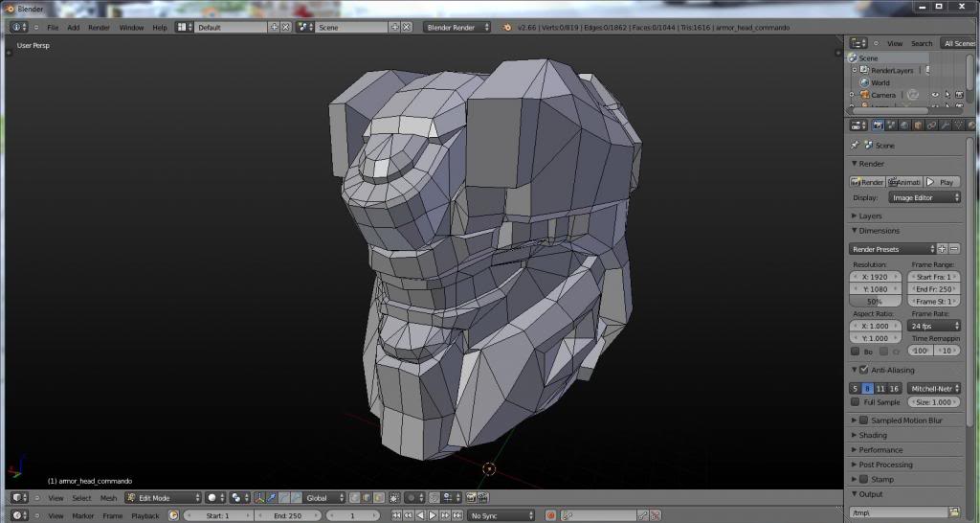The width and height of the screenshot is (980, 523).
Task: Click the add render preset plus icon
Action: point(942,249)
